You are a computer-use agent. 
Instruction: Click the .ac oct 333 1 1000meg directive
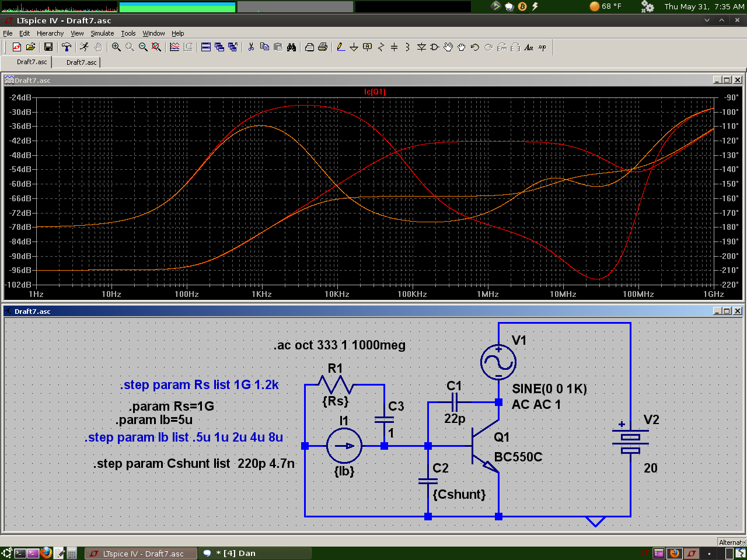click(x=340, y=345)
